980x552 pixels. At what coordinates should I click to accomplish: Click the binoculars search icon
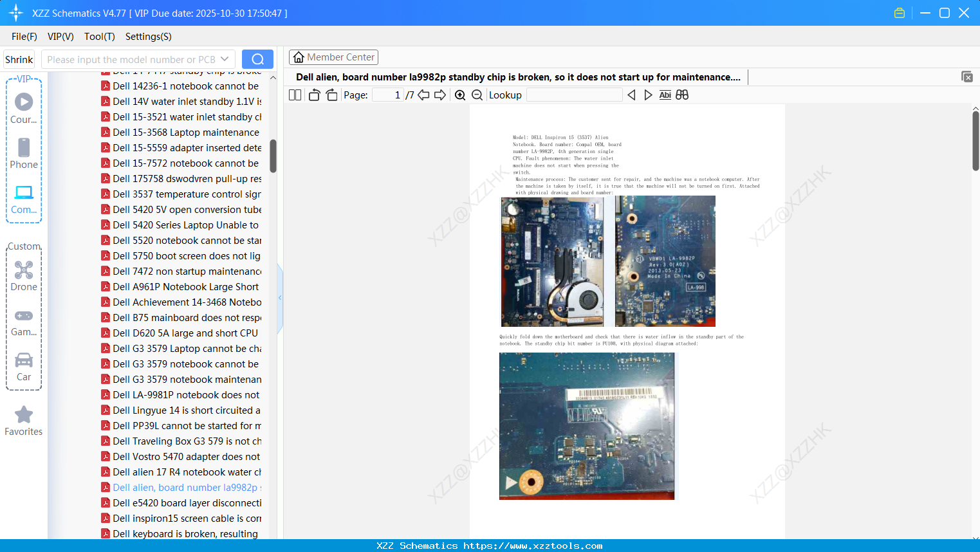click(x=682, y=95)
